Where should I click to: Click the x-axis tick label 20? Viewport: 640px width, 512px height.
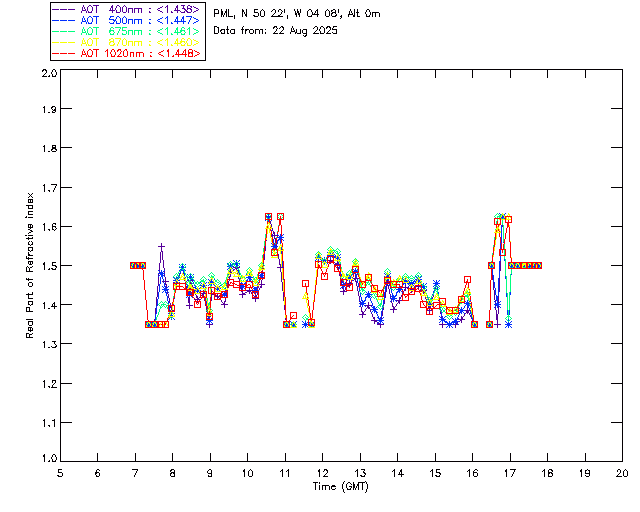pyautogui.click(x=622, y=473)
